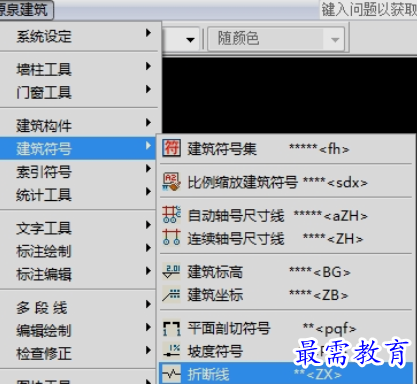Expand arrow next to 标注绘制
Screen dimensions: 417x384
[x=148, y=248]
